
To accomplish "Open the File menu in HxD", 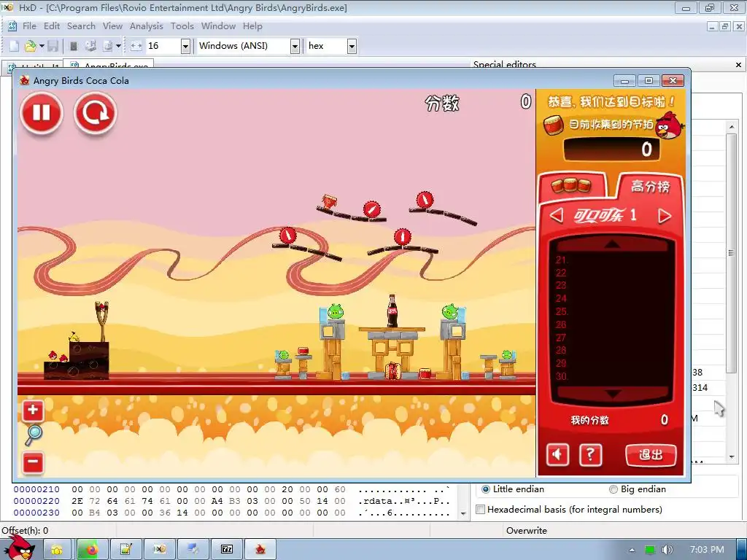I will click(29, 26).
